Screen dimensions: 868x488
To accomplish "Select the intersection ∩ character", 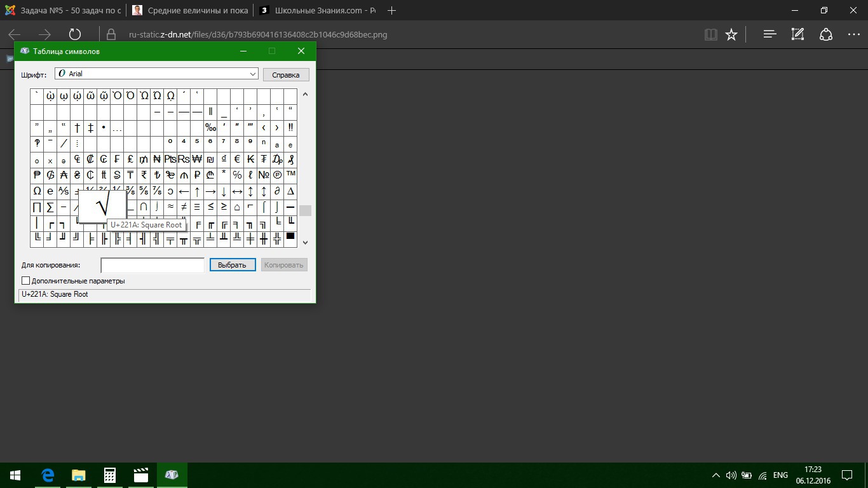I will 144,207.
